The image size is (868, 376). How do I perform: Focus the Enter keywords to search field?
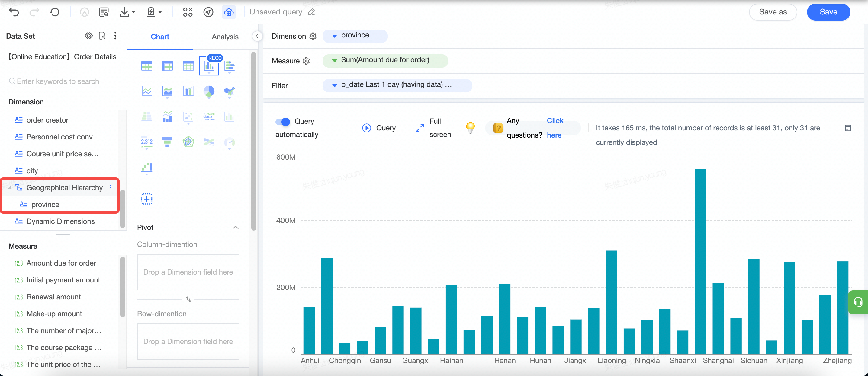(x=63, y=81)
